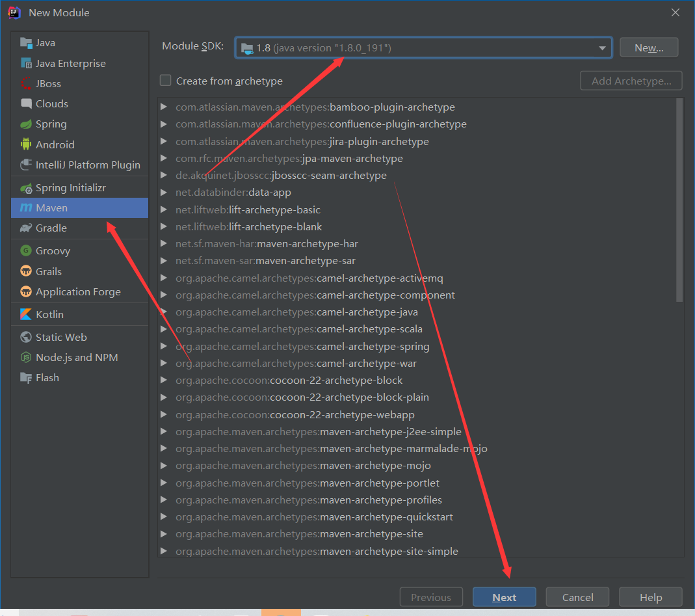Select the Android robot icon
The height and width of the screenshot is (616, 695).
pos(26,144)
